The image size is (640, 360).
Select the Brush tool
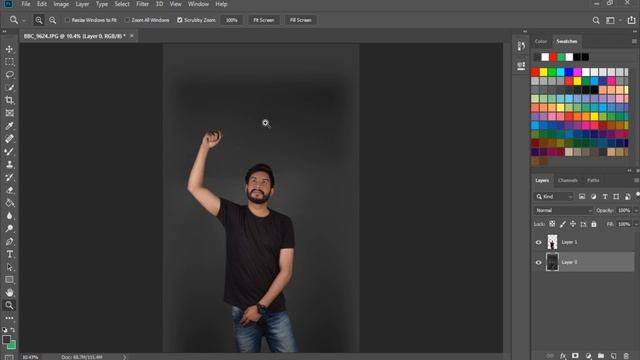pos(9,151)
